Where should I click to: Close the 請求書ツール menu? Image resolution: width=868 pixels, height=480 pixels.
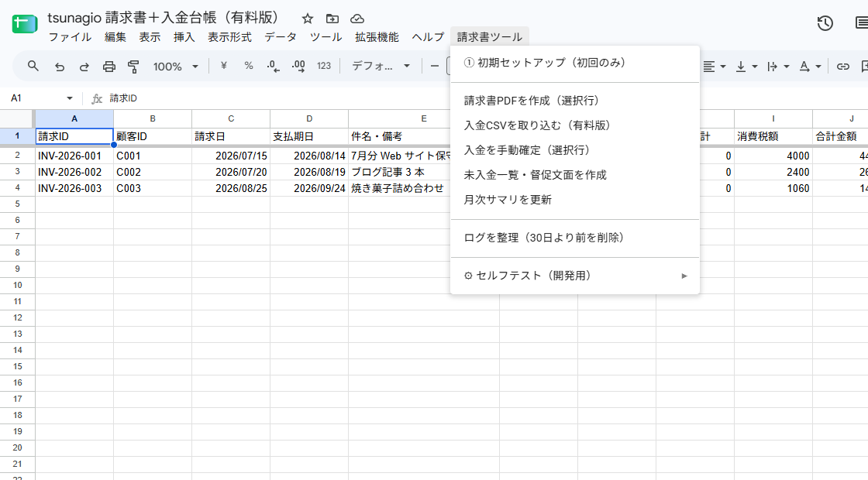[489, 37]
